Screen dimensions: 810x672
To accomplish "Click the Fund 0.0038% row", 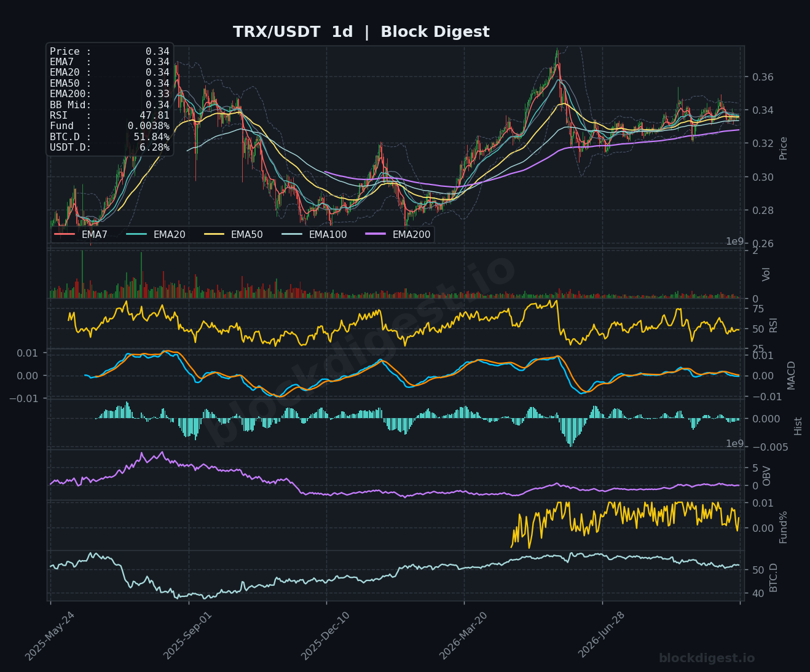I will (109, 126).
